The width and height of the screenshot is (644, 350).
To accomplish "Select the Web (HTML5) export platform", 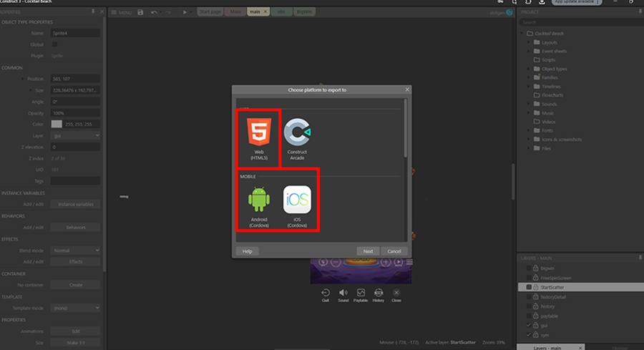I will (x=259, y=139).
